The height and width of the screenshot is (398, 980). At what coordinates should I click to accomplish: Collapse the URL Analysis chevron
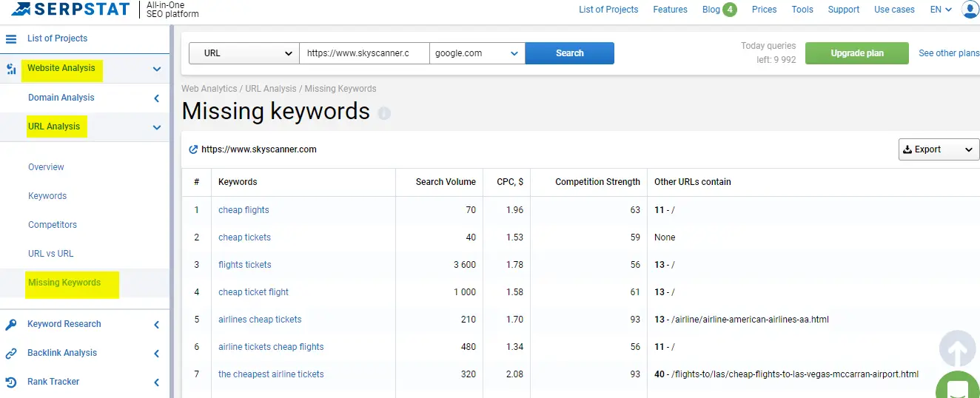157,127
